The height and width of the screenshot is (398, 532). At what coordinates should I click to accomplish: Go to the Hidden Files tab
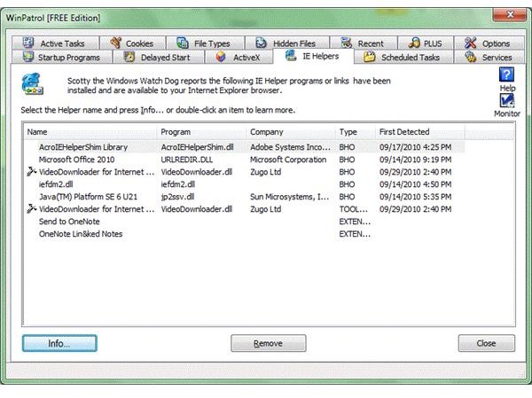click(287, 43)
